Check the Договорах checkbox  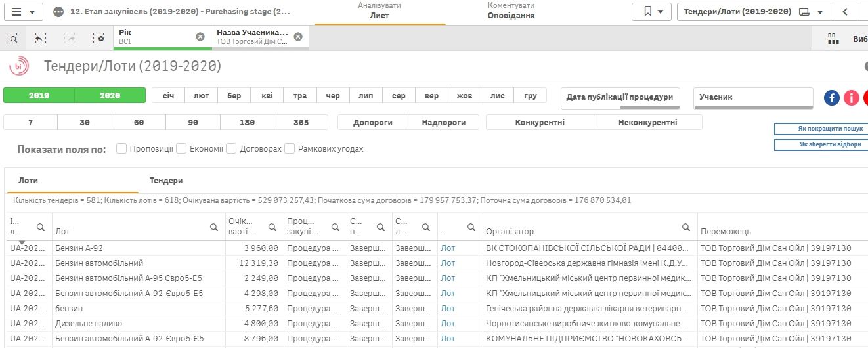(x=231, y=148)
